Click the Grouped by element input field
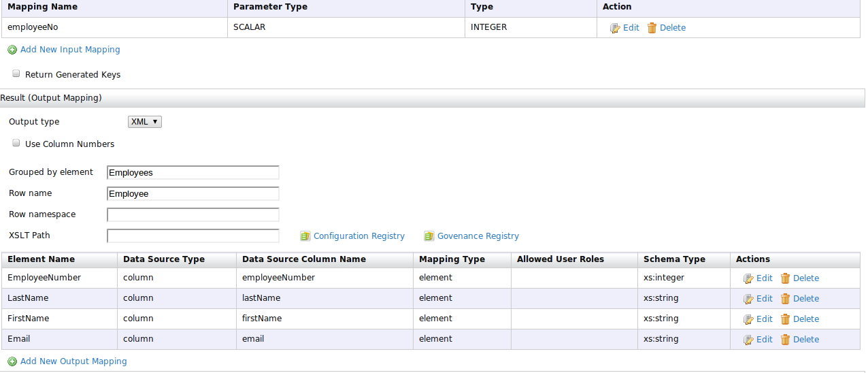Screen dimensions: 868x373 [x=193, y=173]
